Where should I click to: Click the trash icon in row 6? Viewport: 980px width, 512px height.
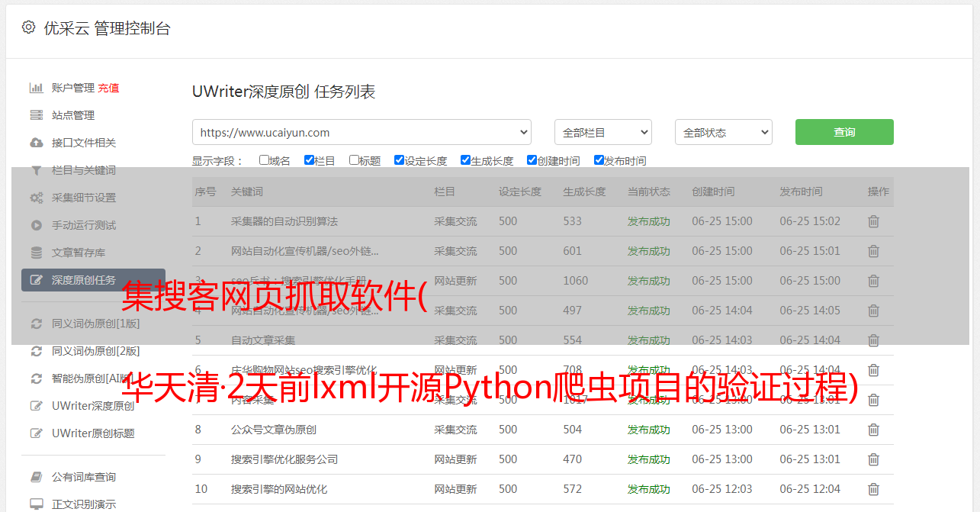pyautogui.click(x=873, y=370)
